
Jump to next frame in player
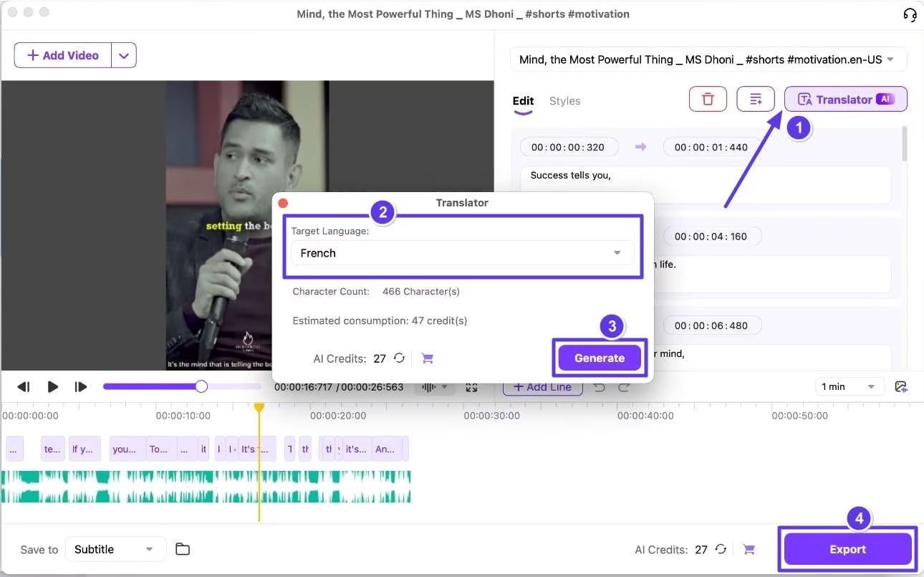[81, 387]
